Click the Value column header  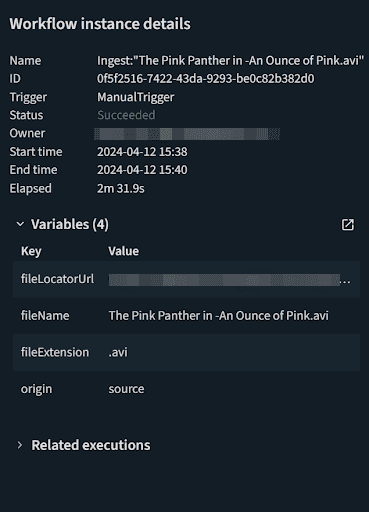pyautogui.click(x=123, y=251)
